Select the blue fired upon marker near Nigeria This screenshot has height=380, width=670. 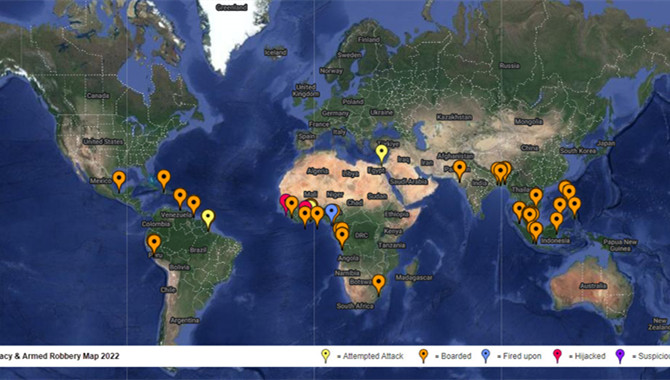tap(332, 213)
